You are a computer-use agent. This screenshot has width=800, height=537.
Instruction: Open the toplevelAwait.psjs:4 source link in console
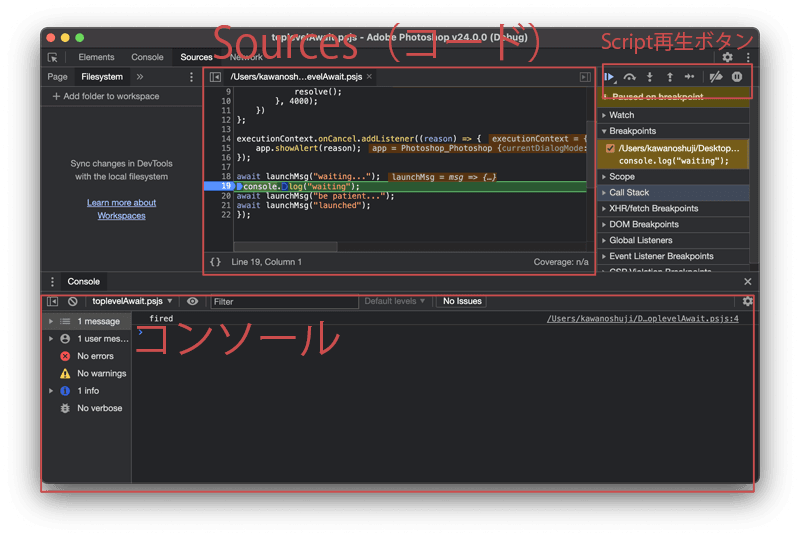642,319
